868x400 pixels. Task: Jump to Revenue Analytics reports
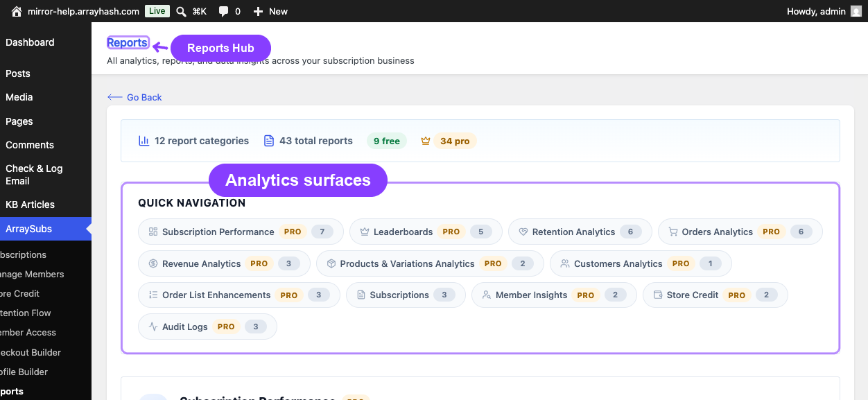click(x=224, y=263)
